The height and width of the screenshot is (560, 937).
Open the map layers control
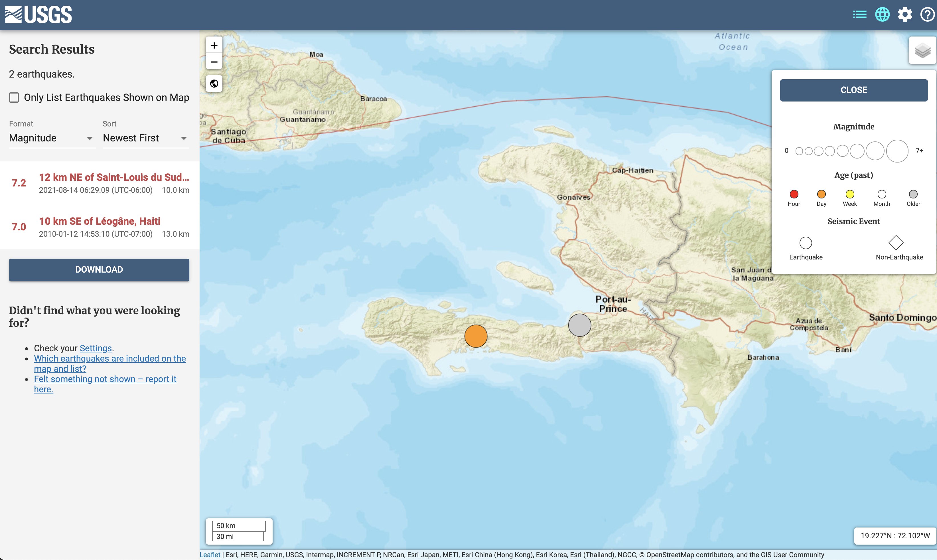922,50
